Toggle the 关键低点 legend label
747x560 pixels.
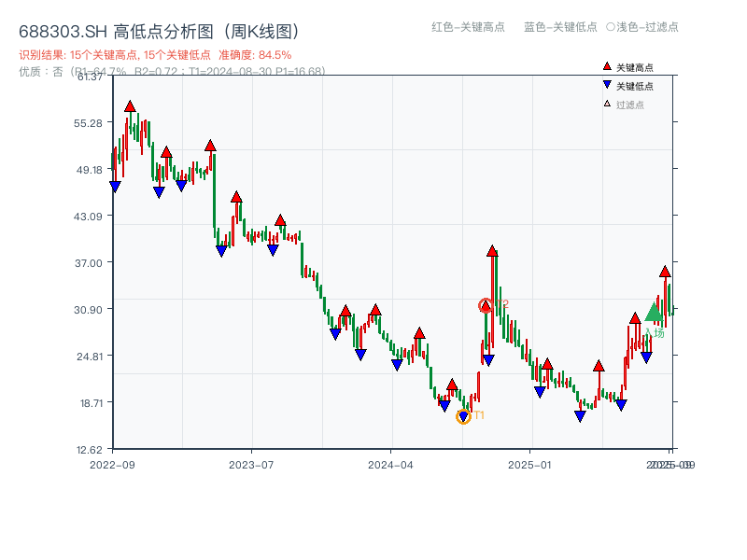click(x=635, y=86)
